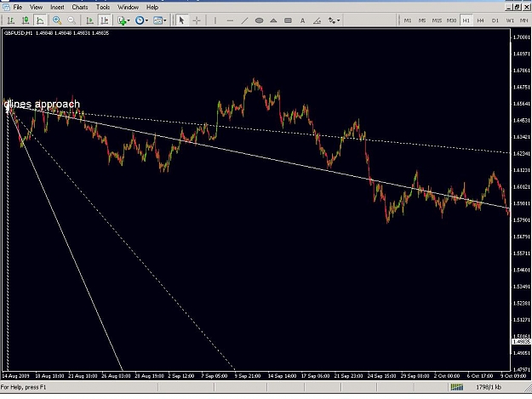
Task: Click the 9 Sep 21:00 time label
Action: [x=248, y=376]
